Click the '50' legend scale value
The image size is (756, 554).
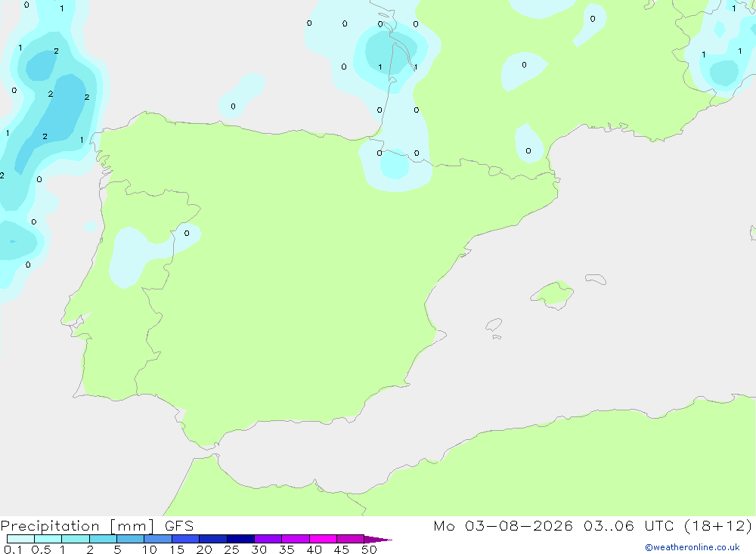369,549
